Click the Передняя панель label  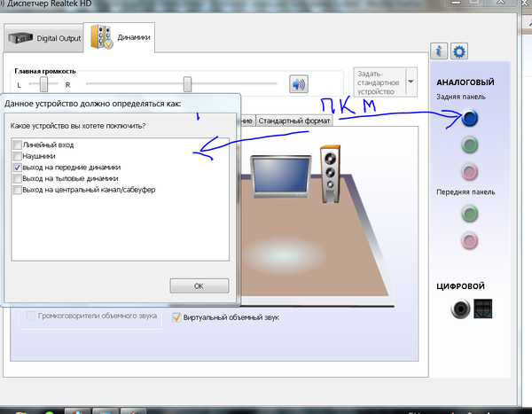click(x=465, y=192)
